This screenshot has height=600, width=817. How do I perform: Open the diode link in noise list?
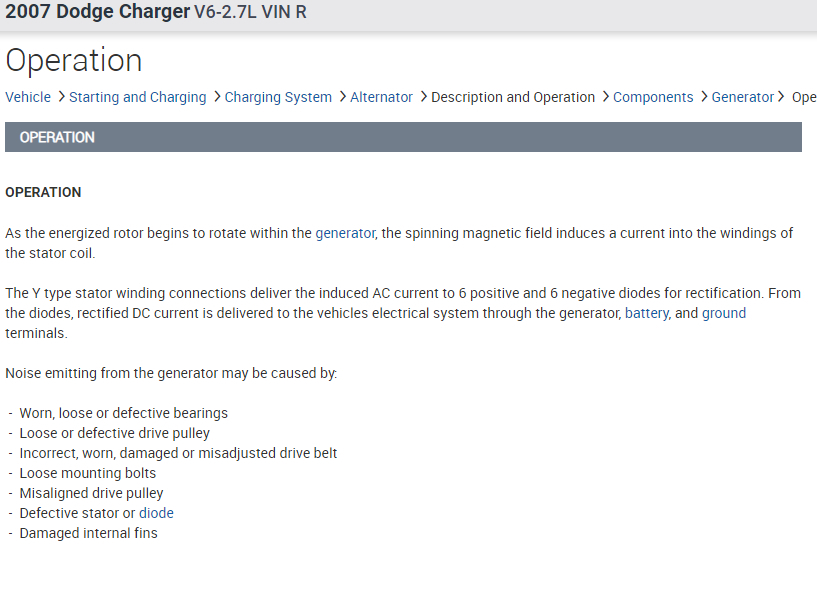pyautogui.click(x=156, y=513)
